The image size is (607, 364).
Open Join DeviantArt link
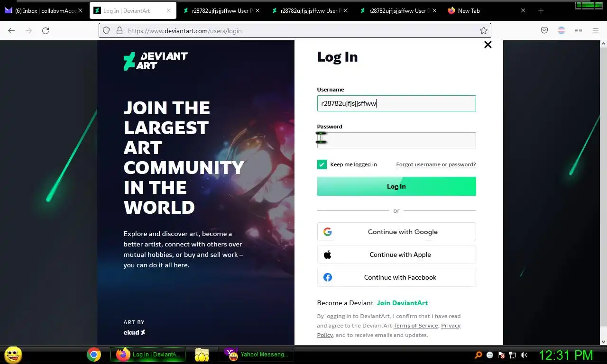pyautogui.click(x=402, y=303)
